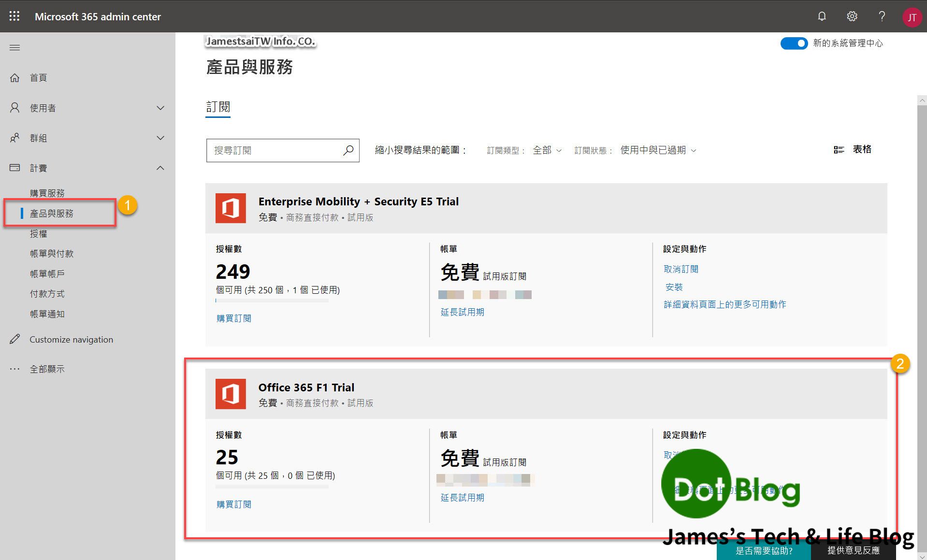Screen dimensions: 927x560
Task: Open the JT account avatar
Action: pos(912,17)
